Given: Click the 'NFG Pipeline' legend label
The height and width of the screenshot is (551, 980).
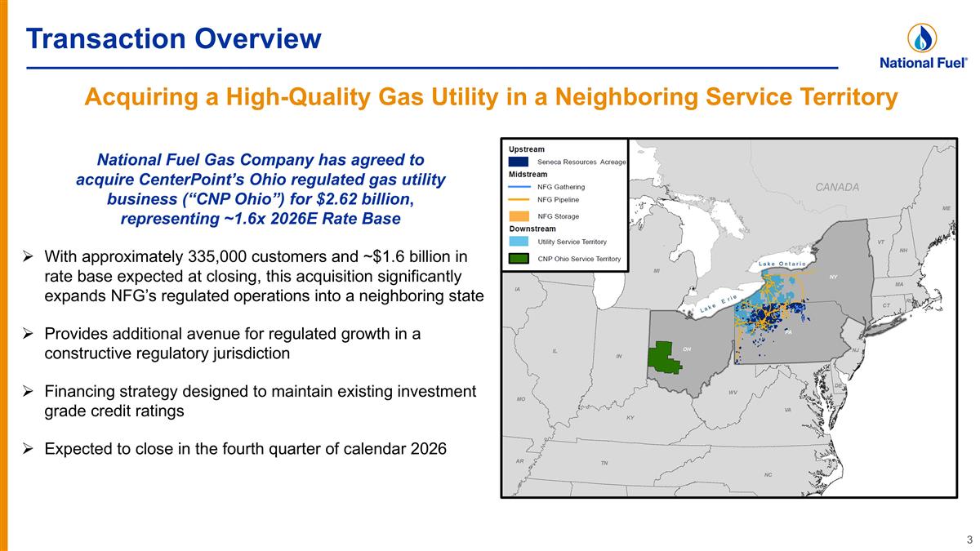Looking at the screenshot, I should coord(558,199).
